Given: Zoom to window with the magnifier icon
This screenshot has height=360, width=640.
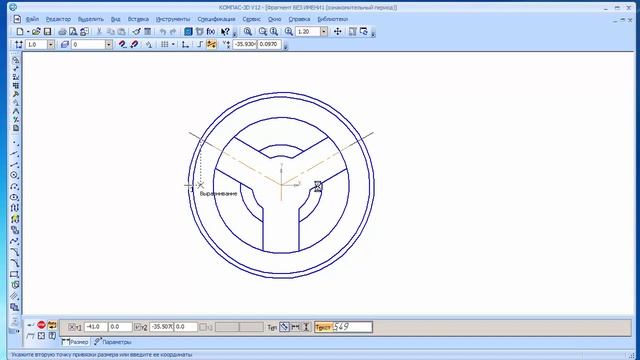Looking at the screenshot, I should [x=247, y=31].
